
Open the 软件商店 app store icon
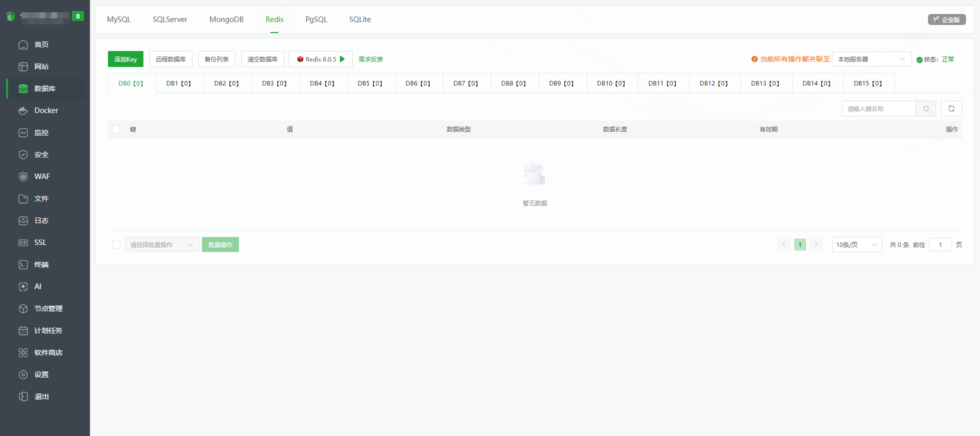[x=23, y=352]
